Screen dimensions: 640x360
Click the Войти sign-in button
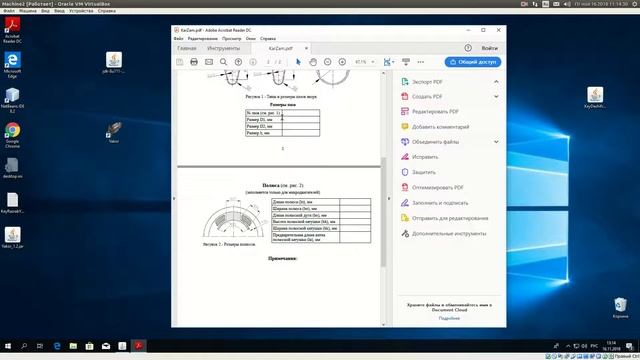[489, 48]
